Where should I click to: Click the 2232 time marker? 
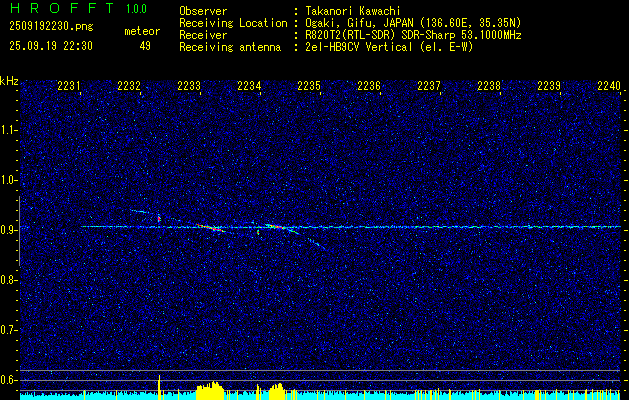coord(129,86)
